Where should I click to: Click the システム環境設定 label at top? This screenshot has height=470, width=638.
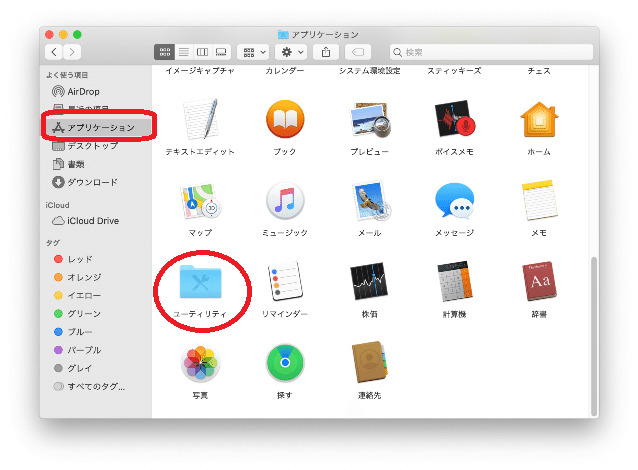coord(369,71)
